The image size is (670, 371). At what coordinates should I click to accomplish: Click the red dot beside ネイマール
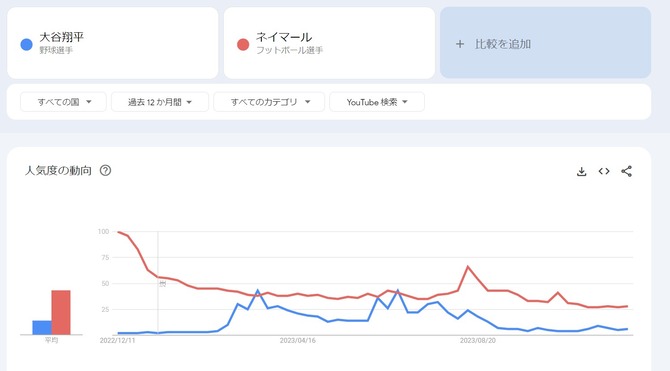coord(243,44)
